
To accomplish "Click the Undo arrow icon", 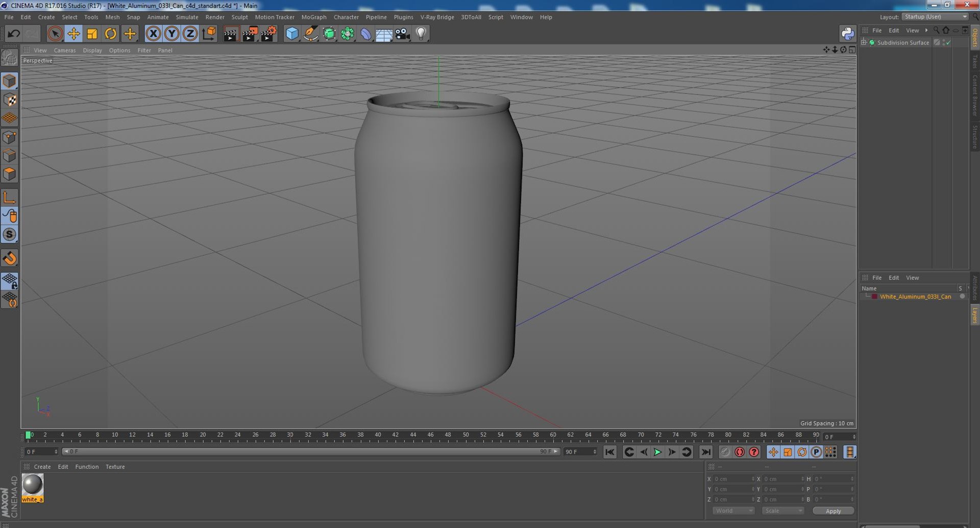I will tap(14, 34).
